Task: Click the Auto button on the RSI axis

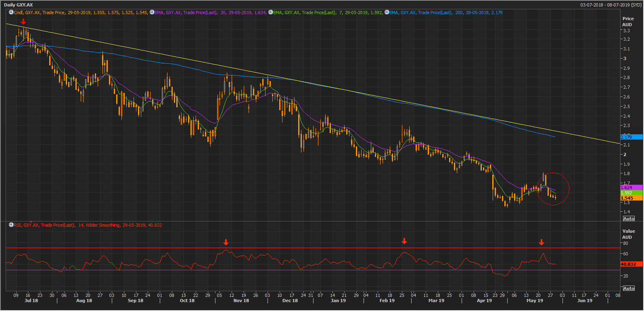Action: pos(629,288)
